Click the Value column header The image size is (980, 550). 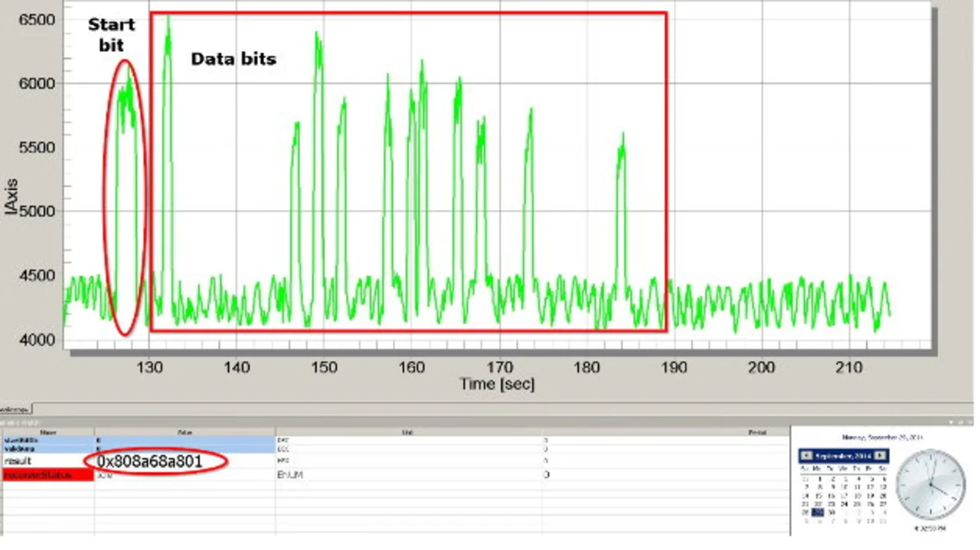pos(184,431)
